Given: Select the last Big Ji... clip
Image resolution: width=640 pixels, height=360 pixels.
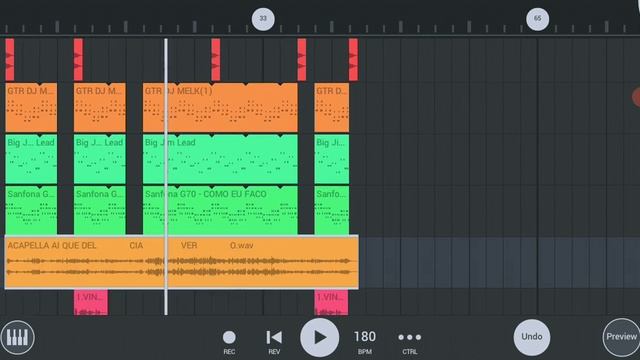Looking at the screenshot, I should (x=332, y=159).
